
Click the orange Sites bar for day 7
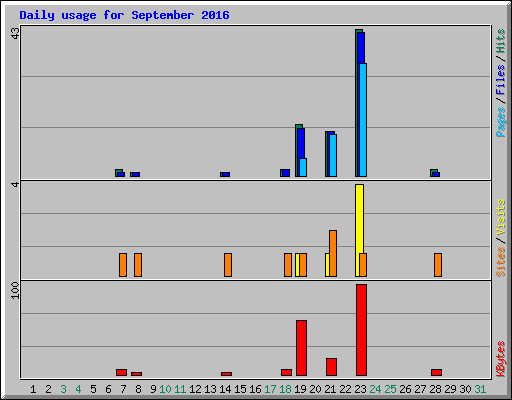123,265
